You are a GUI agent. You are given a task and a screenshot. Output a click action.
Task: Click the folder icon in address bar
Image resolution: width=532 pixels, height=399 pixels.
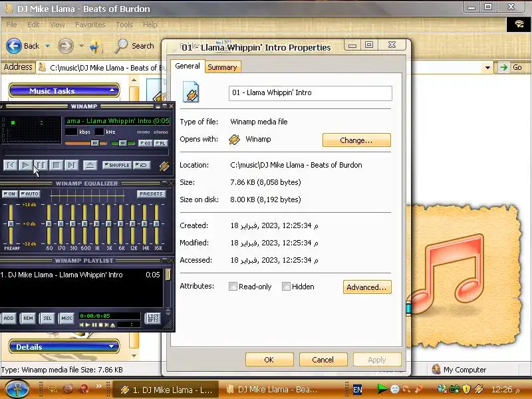pyautogui.click(x=42, y=67)
